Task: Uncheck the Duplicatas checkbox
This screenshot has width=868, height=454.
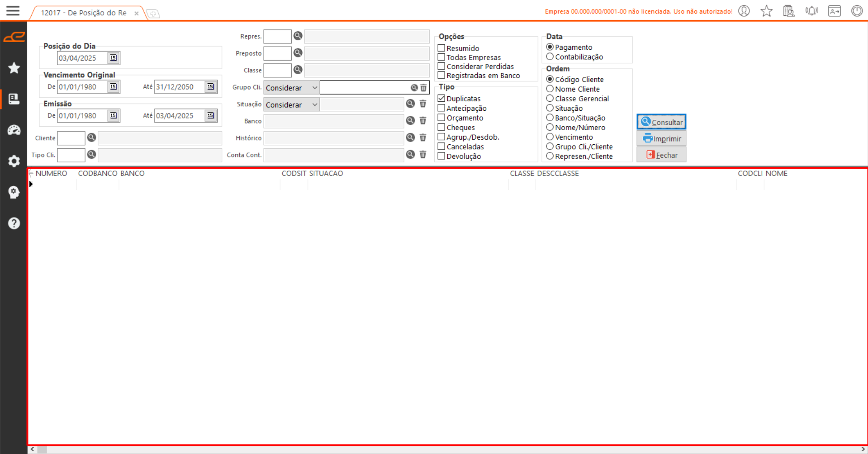Action: 441,99
